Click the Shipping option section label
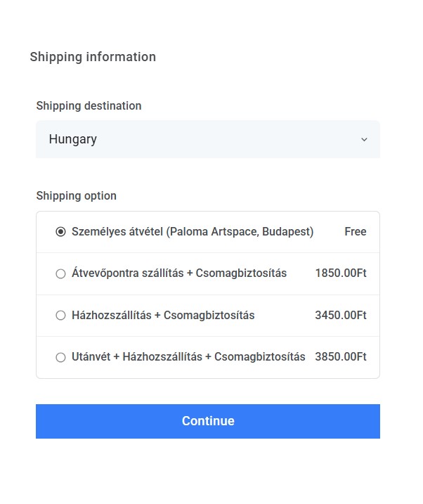The height and width of the screenshot is (504, 423). pyautogui.click(x=77, y=196)
